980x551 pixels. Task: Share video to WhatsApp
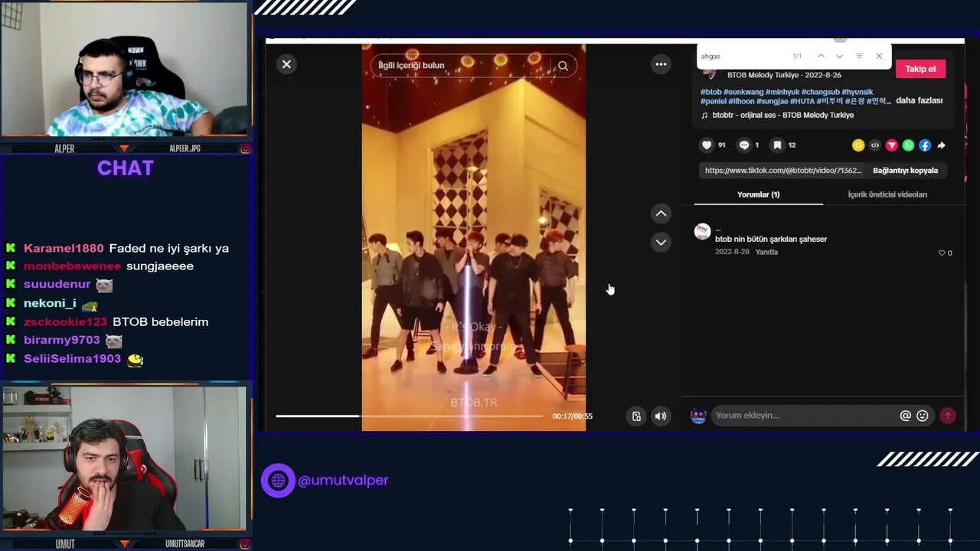[908, 145]
